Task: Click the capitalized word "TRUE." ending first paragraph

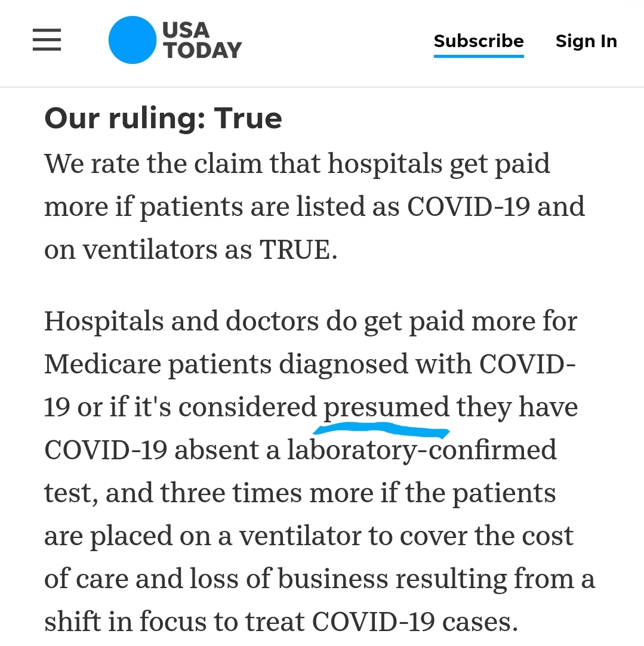Action: [x=298, y=250]
